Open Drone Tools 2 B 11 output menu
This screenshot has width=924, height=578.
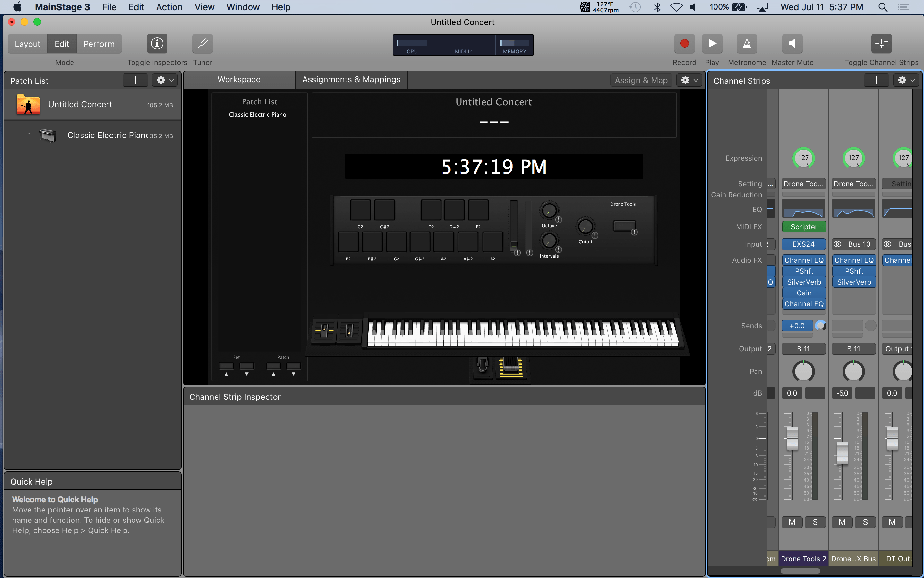(x=804, y=349)
